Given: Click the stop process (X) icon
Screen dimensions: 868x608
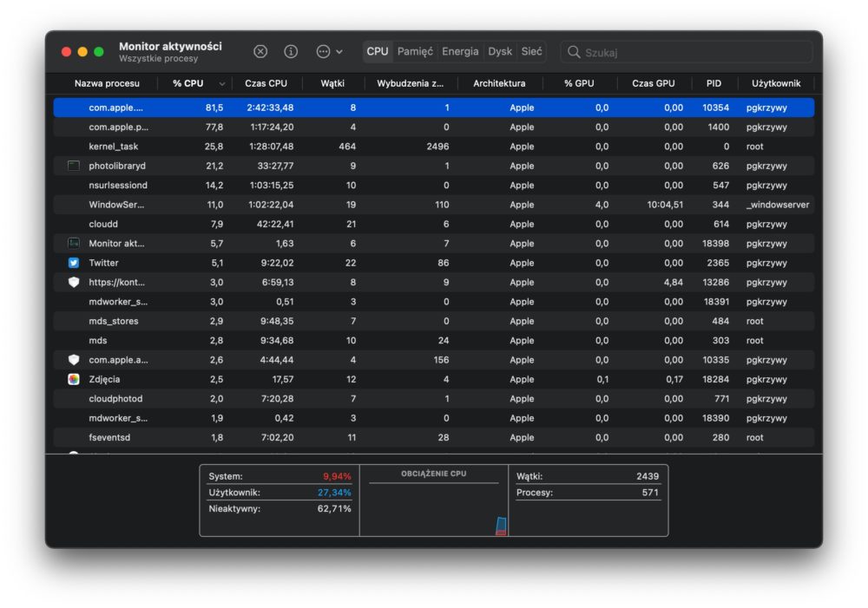Looking at the screenshot, I should point(260,51).
